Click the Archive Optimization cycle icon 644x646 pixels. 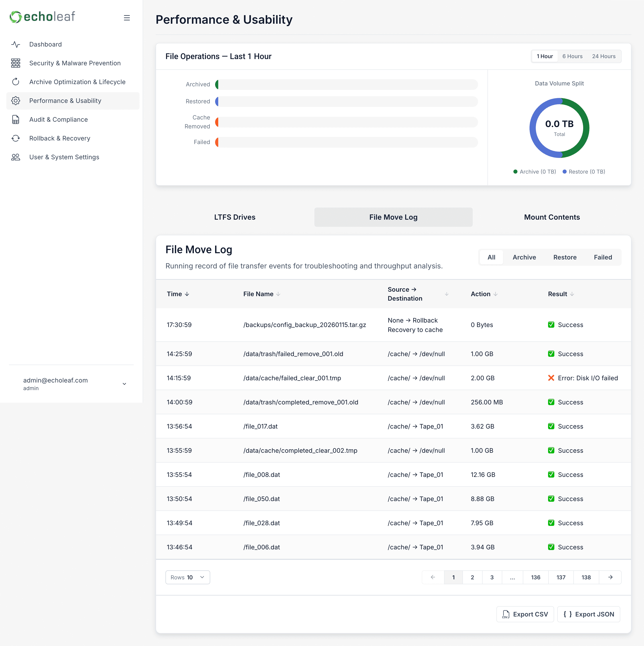[16, 82]
